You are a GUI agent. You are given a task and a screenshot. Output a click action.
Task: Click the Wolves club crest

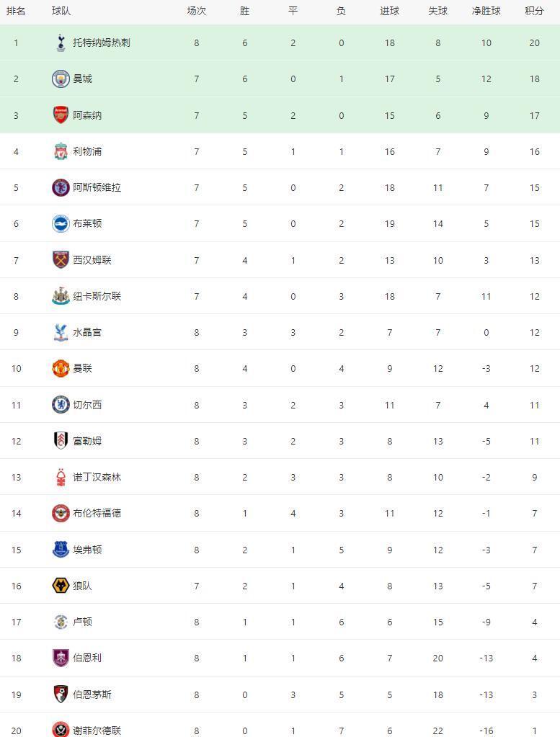(61, 586)
